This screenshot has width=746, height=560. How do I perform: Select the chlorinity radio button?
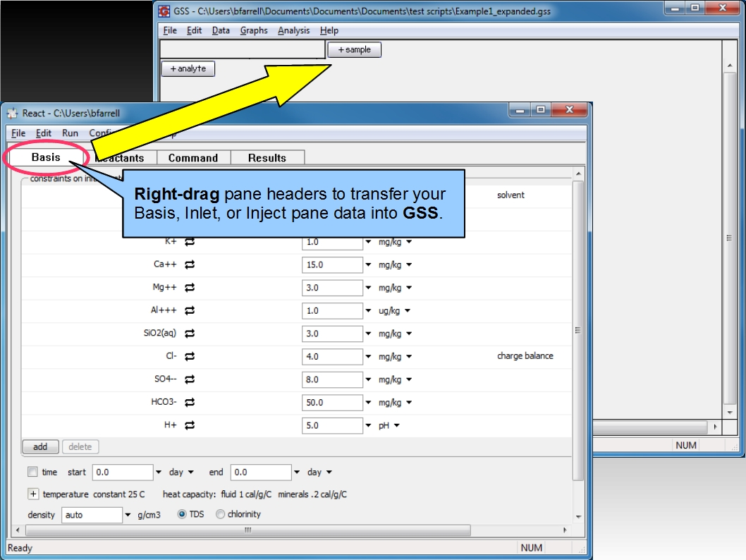[x=220, y=514]
